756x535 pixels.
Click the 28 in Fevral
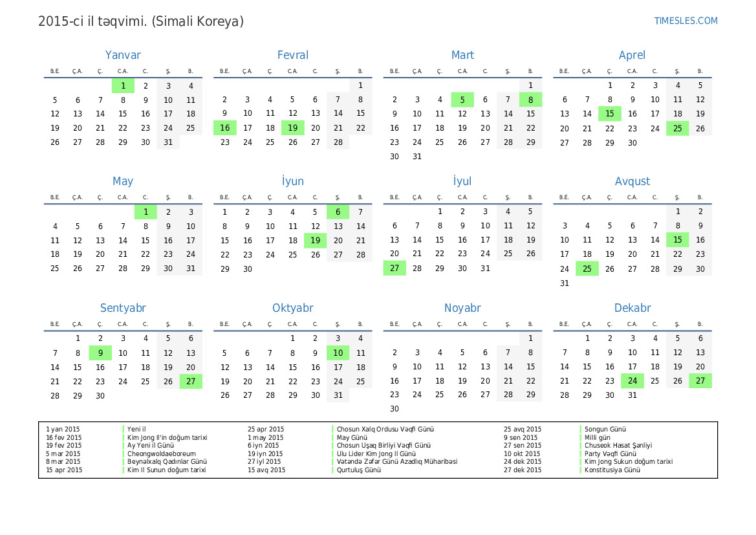click(x=338, y=142)
